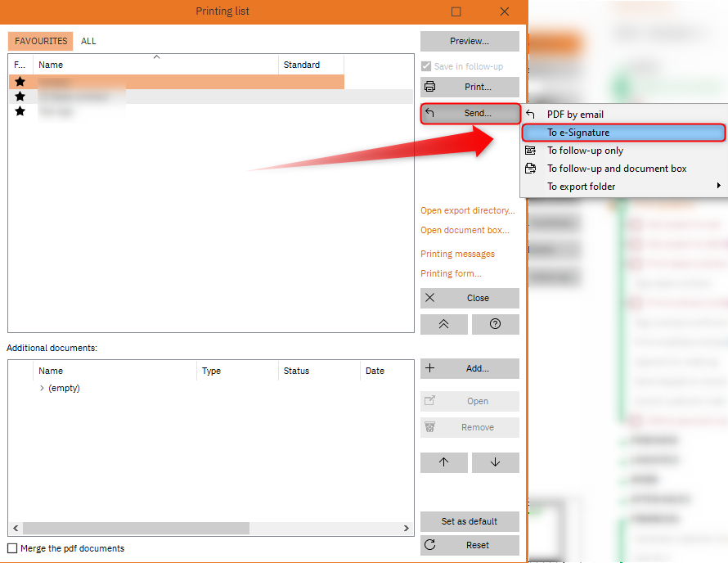
Task: Open the Printing form... link
Action: point(451,273)
